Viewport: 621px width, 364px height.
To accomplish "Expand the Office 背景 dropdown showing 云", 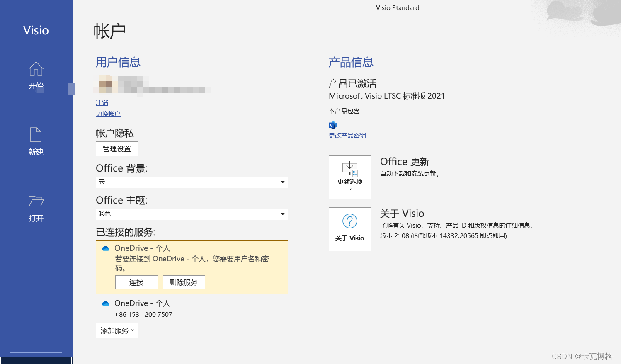I will click(192, 182).
